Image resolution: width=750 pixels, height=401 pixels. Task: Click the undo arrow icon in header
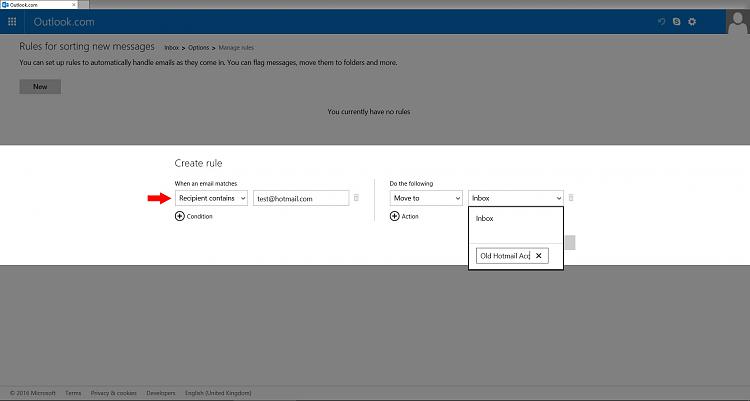point(662,22)
